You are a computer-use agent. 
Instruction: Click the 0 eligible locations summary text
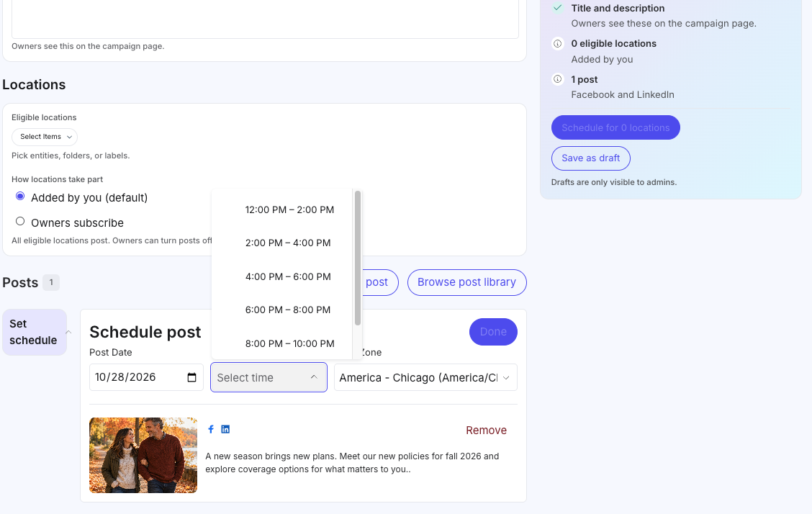point(613,43)
